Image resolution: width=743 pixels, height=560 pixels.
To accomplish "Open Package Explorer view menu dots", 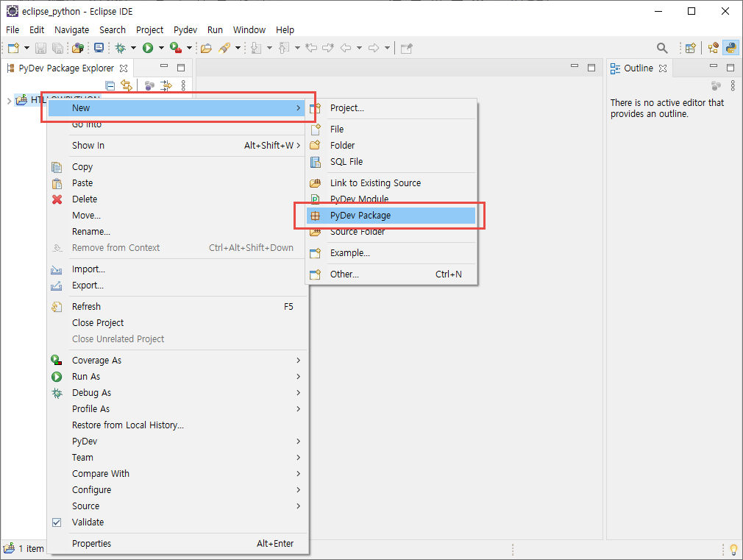I will point(183,85).
